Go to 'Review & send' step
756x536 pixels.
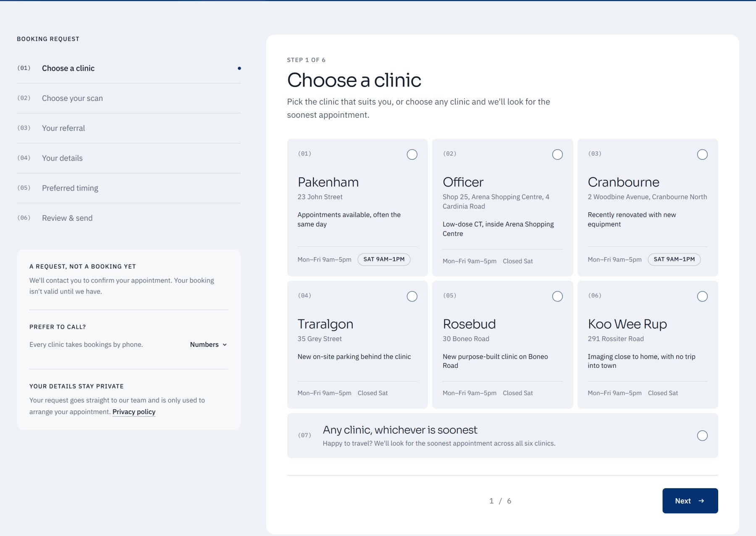[x=129, y=218]
